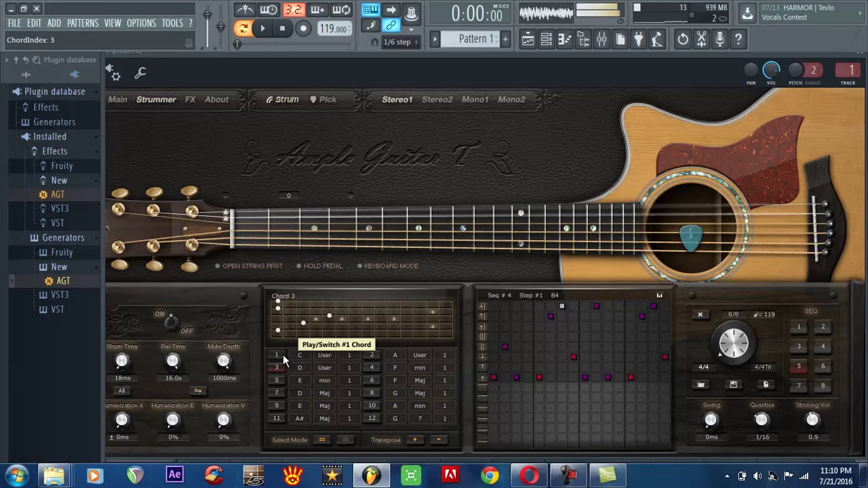Load a sequence with the folder icon
Viewport: 868px width, 488px height.
tap(701, 385)
